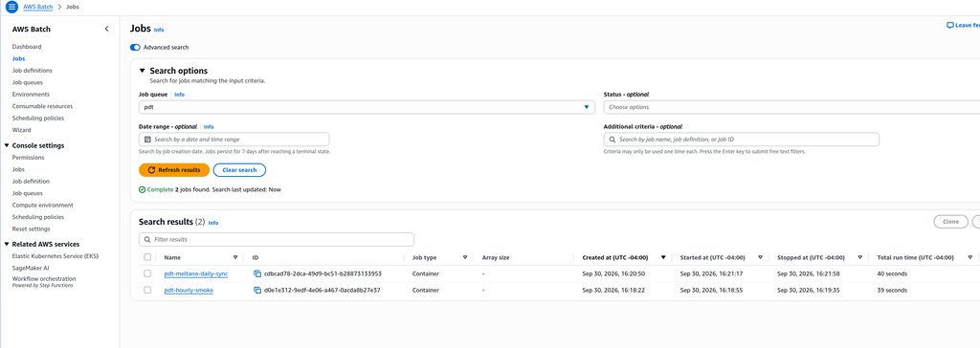Image resolution: width=980 pixels, height=348 pixels.
Task: Select Jobs in the AWS Batch sidebar
Action: coord(19,58)
